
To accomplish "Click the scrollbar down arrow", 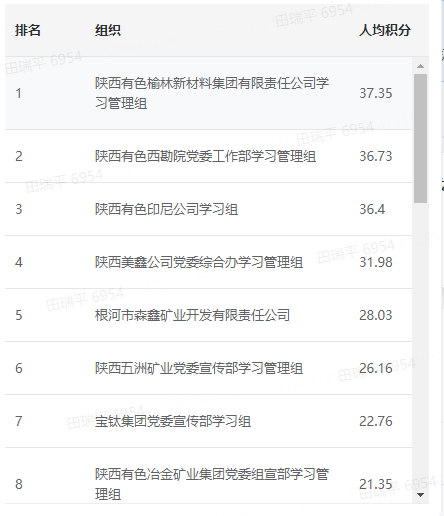I will click(x=420, y=495).
